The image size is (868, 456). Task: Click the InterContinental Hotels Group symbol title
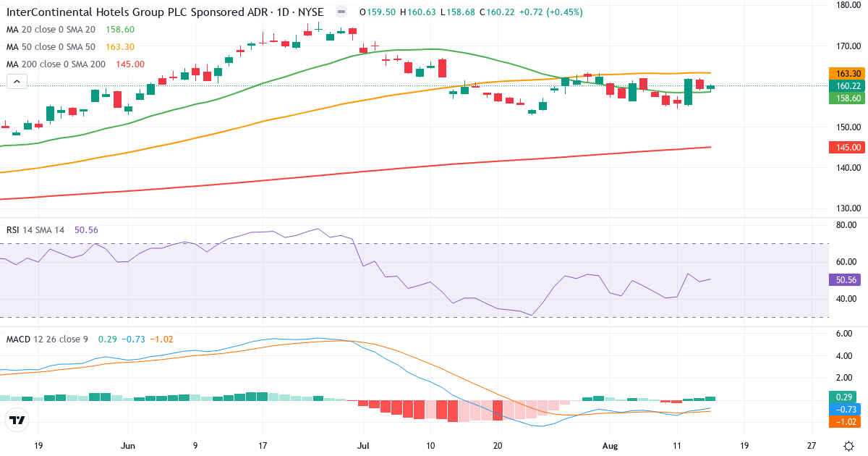click(165, 12)
